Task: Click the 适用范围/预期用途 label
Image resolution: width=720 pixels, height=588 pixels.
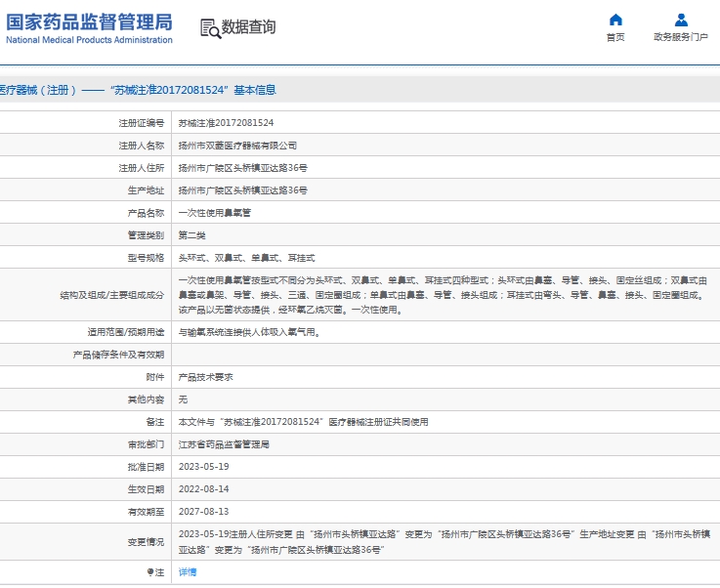Action: click(x=126, y=332)
